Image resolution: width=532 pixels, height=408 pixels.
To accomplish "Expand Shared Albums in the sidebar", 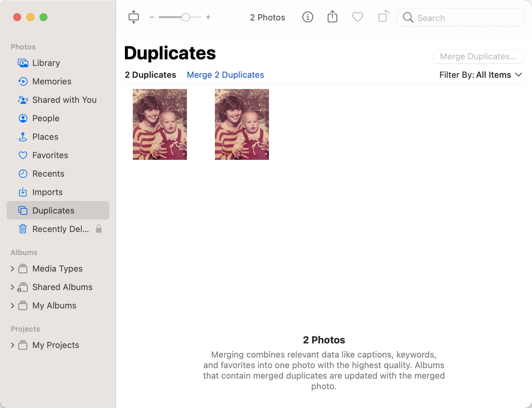I will coord(13,287).
